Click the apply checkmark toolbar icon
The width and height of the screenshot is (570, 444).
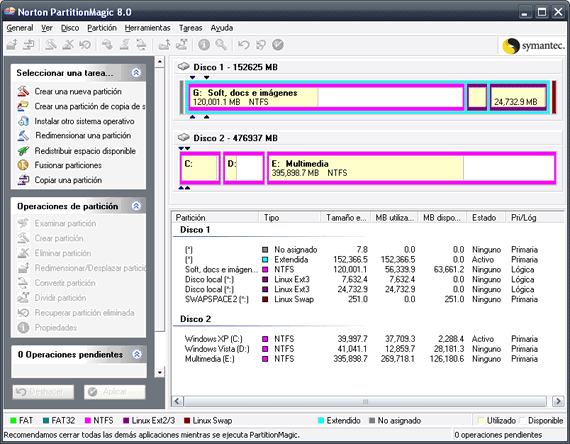coord(278,45)
